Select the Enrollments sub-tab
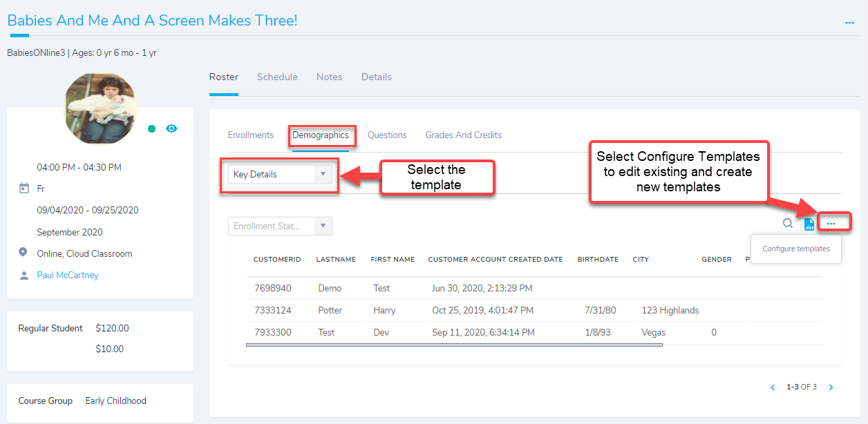 (x=251, y=135)
